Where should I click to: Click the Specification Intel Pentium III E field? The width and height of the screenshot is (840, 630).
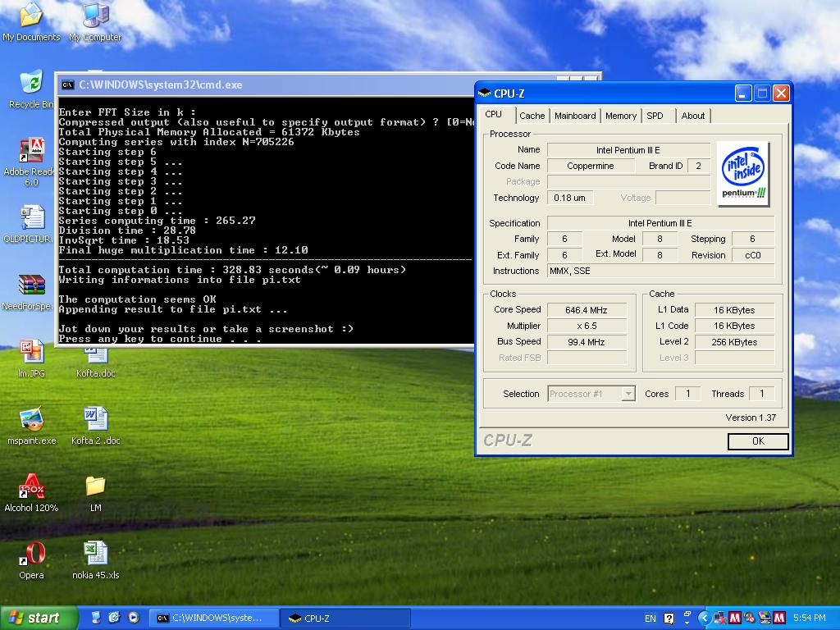point(660,223)
